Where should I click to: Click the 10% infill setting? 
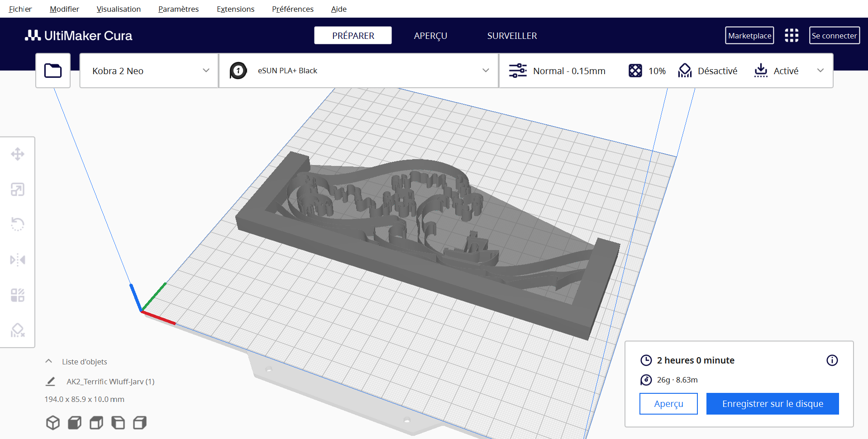click(647, 71)
